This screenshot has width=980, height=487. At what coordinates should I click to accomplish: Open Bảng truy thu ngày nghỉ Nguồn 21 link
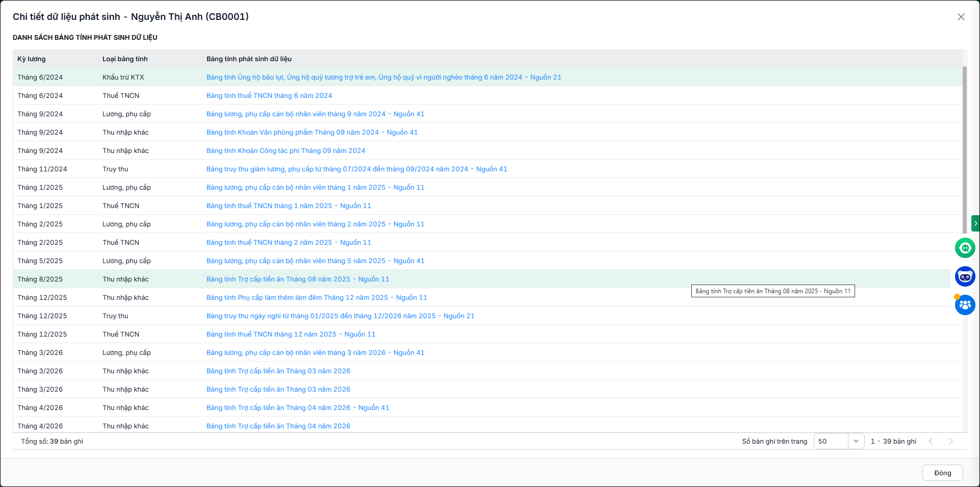(340, 316)
